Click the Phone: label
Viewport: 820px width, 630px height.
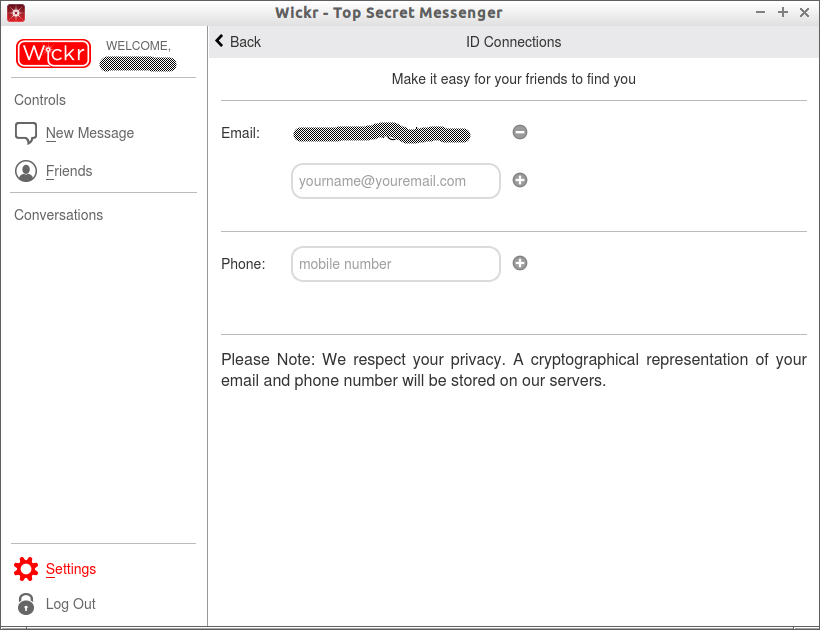click(x=243, y=264)
